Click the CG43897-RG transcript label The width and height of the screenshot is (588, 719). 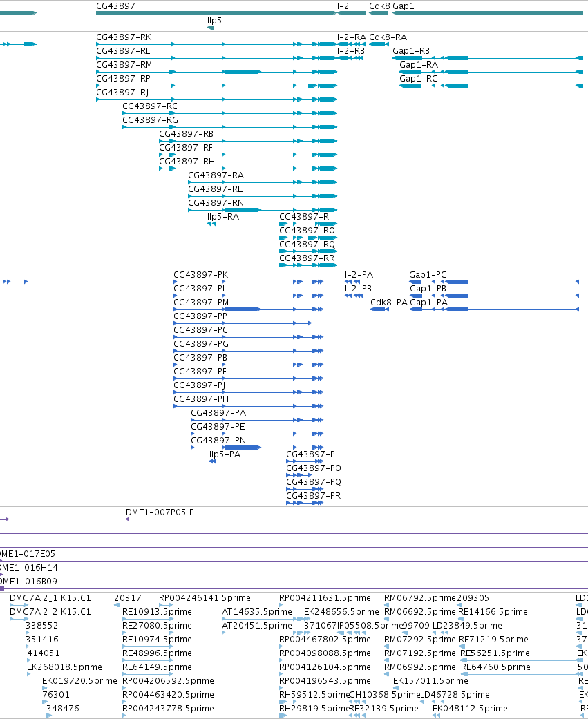click(x=150, y=119)
